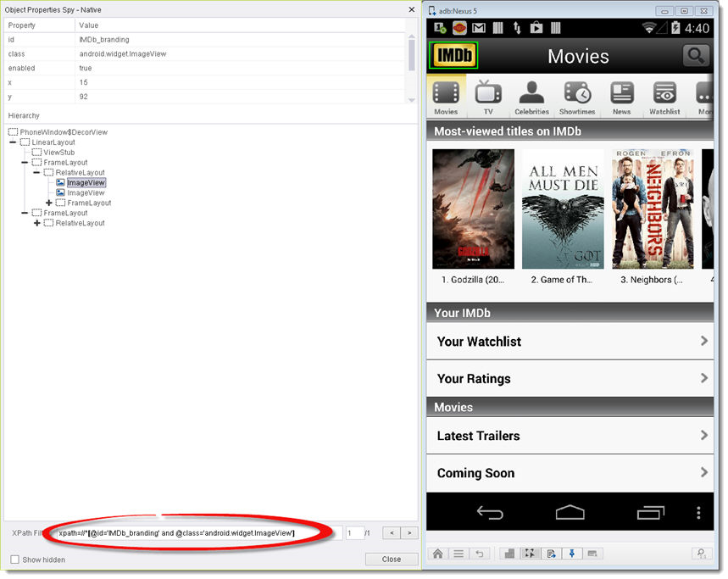Expand the FrameLayout node under RelativeLayout
The height and width of the screenshot is (579, 728).
pos(49,203)
